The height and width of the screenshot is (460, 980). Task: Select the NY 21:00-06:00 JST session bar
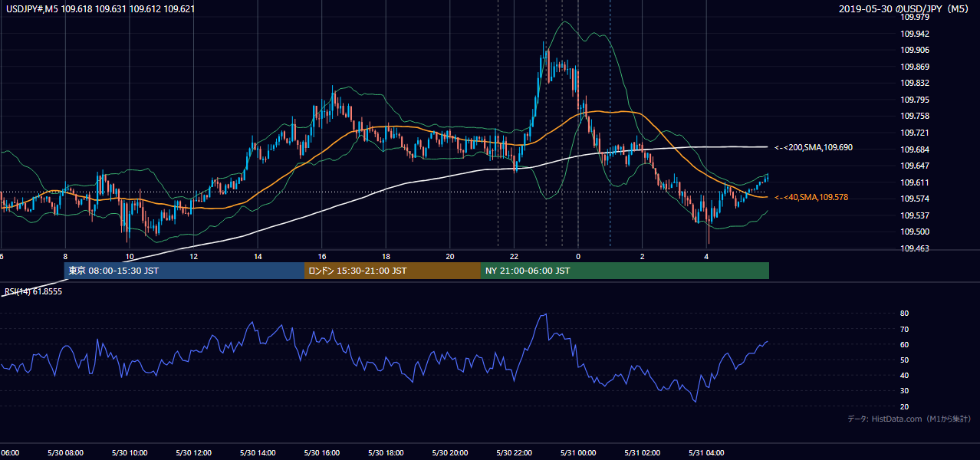(625, 271)
